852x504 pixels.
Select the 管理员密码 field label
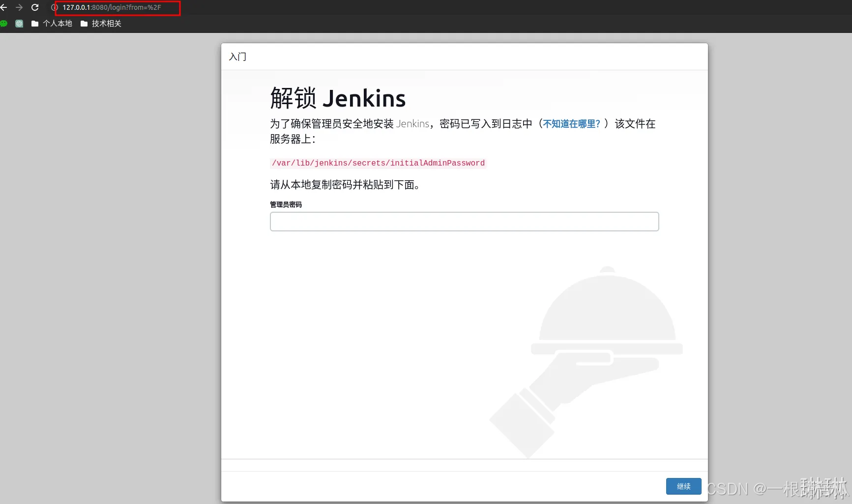(286, 204)
